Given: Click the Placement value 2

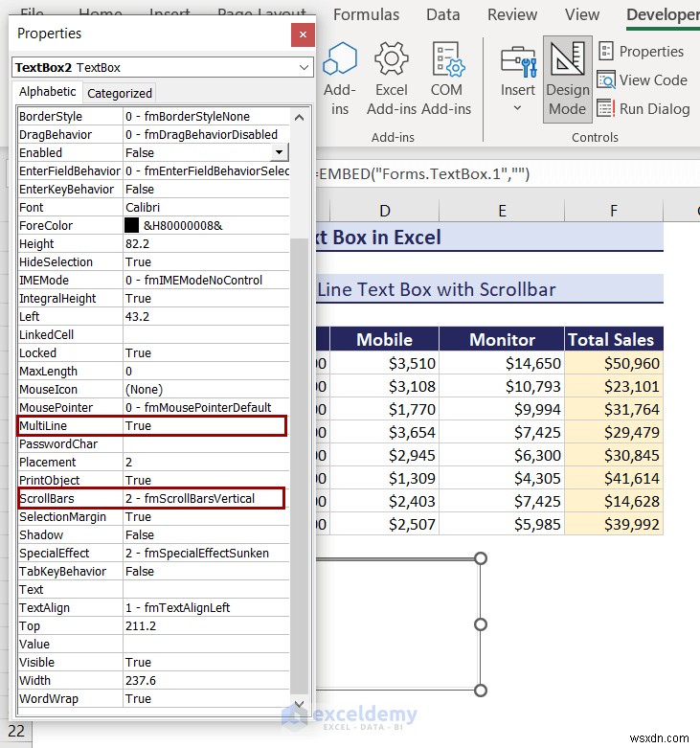Looking at the screenshot, I should 206,463.
